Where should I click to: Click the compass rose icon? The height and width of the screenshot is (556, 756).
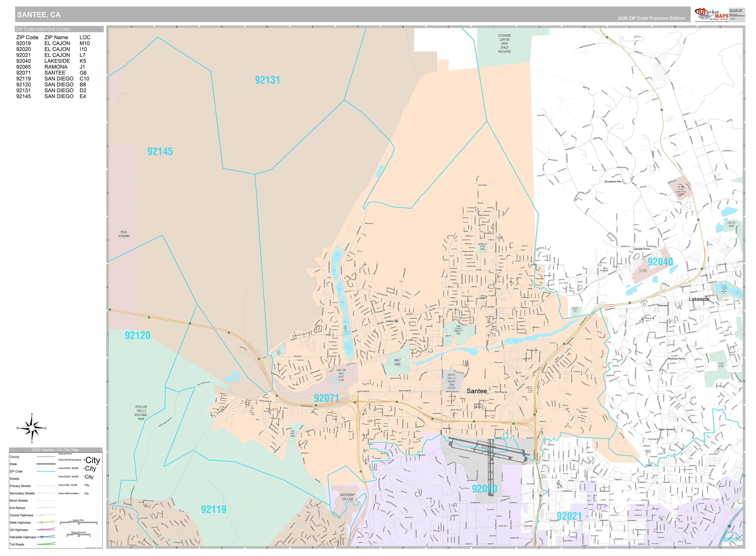tap(32, 428)
